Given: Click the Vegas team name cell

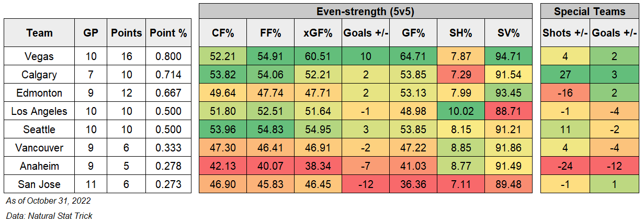Looking at the screenshot, I should pos(40,56).
